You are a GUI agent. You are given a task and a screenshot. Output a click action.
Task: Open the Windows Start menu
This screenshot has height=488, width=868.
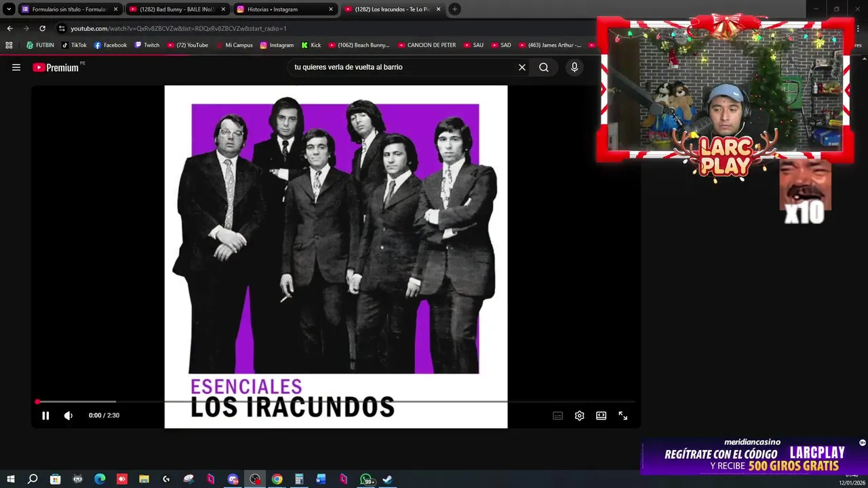pos(11,479)
